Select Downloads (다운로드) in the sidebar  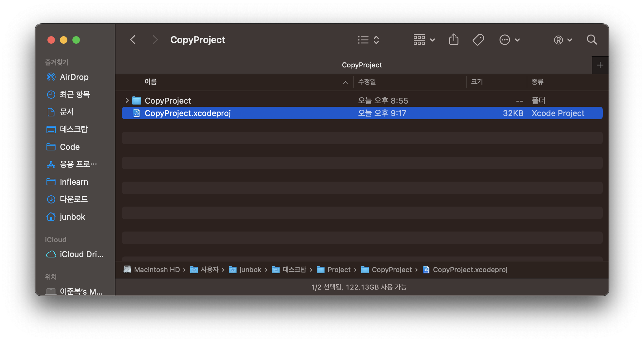[74, 199]
